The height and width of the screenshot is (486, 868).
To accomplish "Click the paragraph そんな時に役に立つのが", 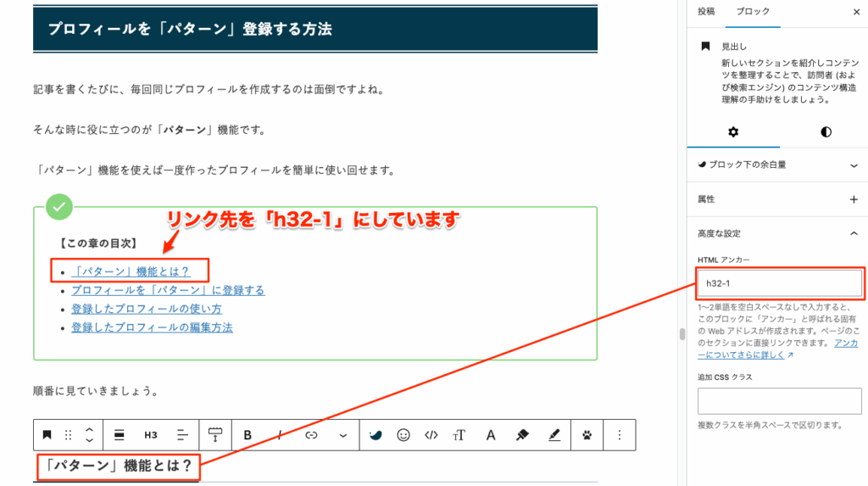I will click(151, 131).
